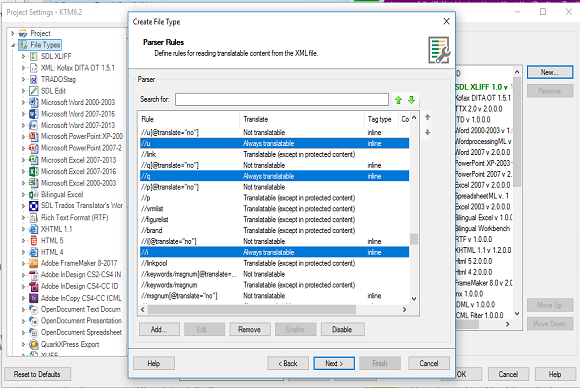Click file types list vertical scrollbar in background
The height and width of the screenshot is (388, 580).
click(x=517, y=132)
